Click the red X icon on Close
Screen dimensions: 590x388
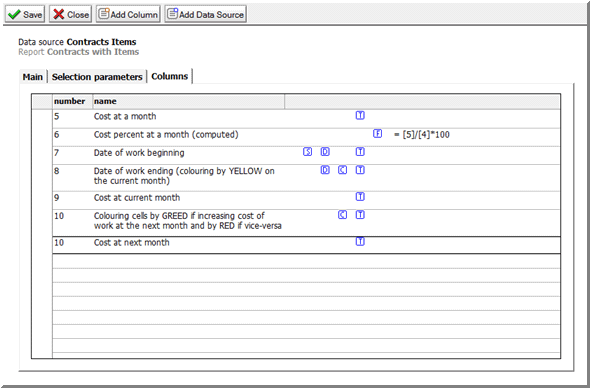[x=59, y=14]
